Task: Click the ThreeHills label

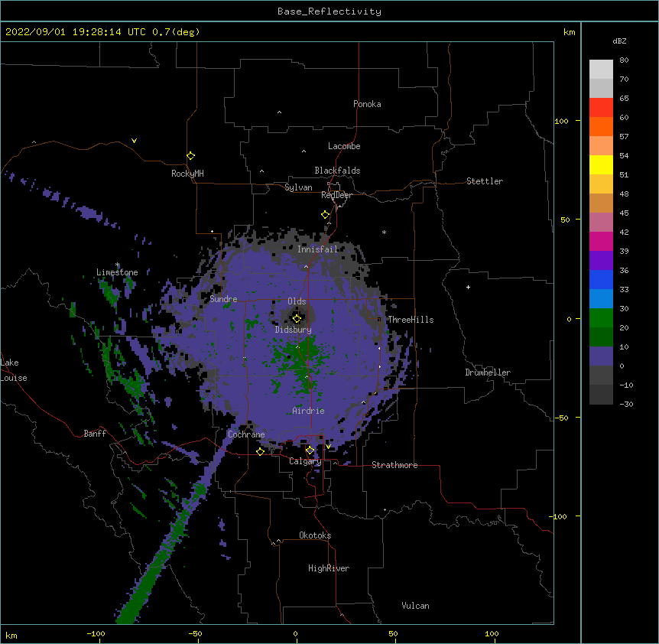Action: [x=411, y=320]
